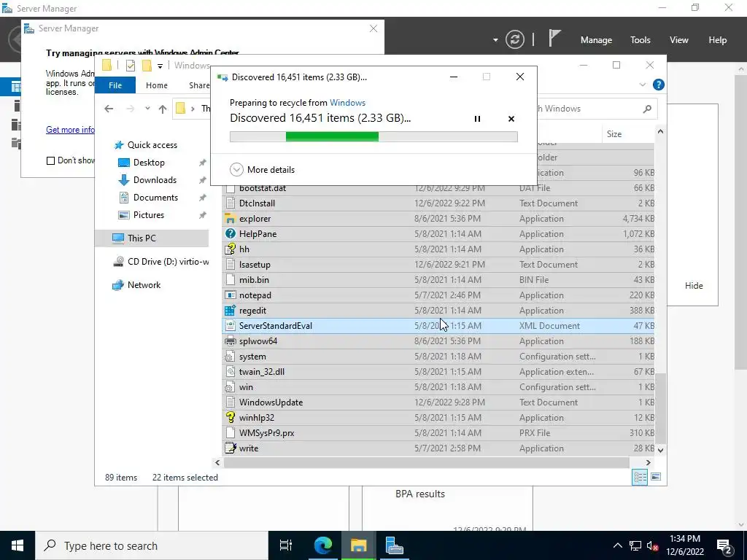Launch Microsoft Edge from taskbar
The width and height of the screenshot is (747, 560).
point(323,545)
